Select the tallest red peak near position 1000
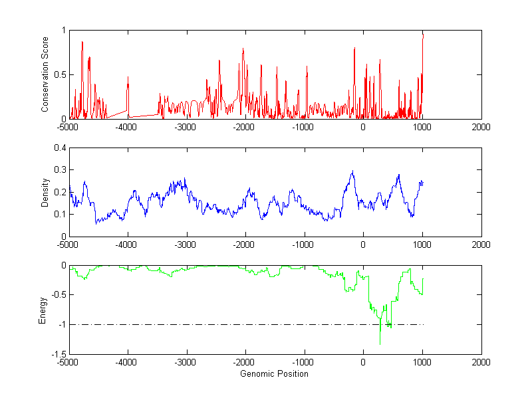 point(422,35)
